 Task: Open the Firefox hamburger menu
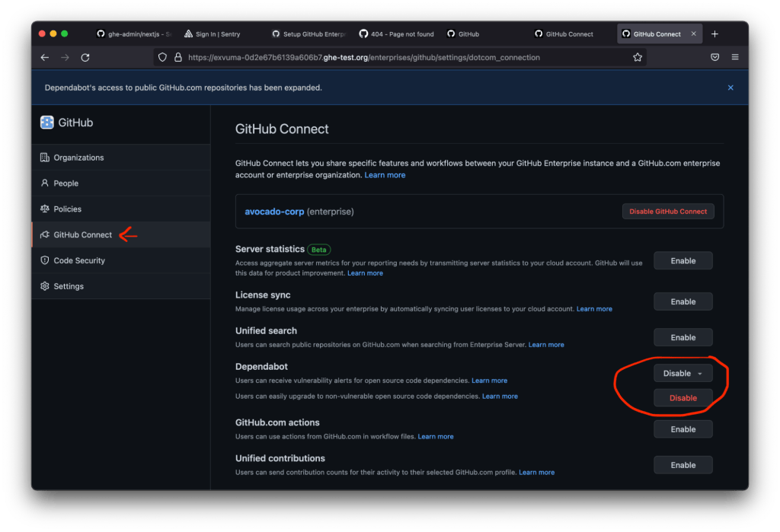click(735, 57)
